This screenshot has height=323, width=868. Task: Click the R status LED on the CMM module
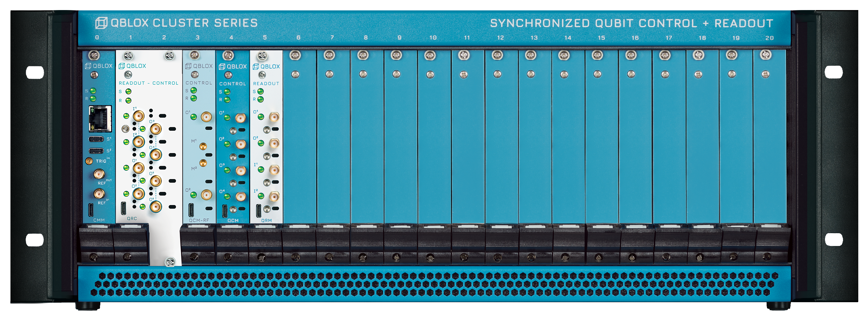[x=93, y=99]
